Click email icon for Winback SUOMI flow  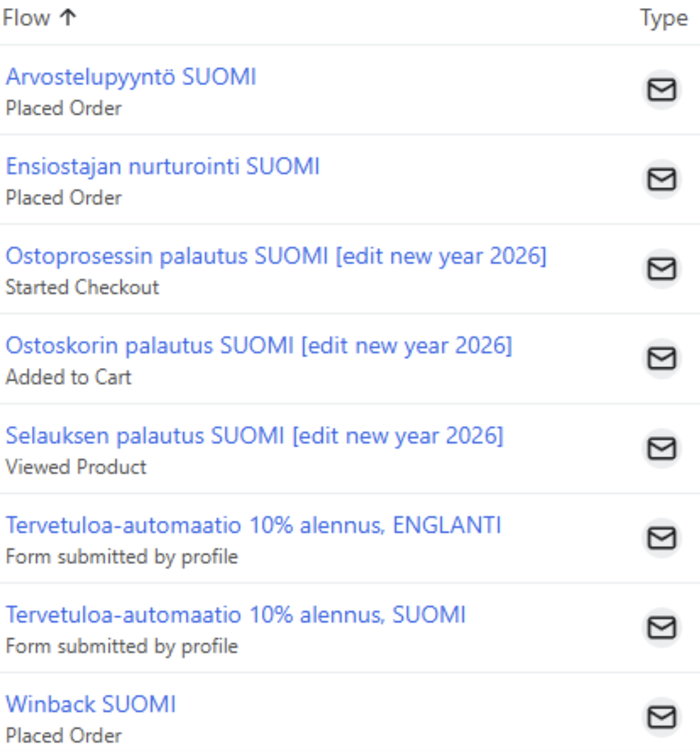(x=661, y=717)
